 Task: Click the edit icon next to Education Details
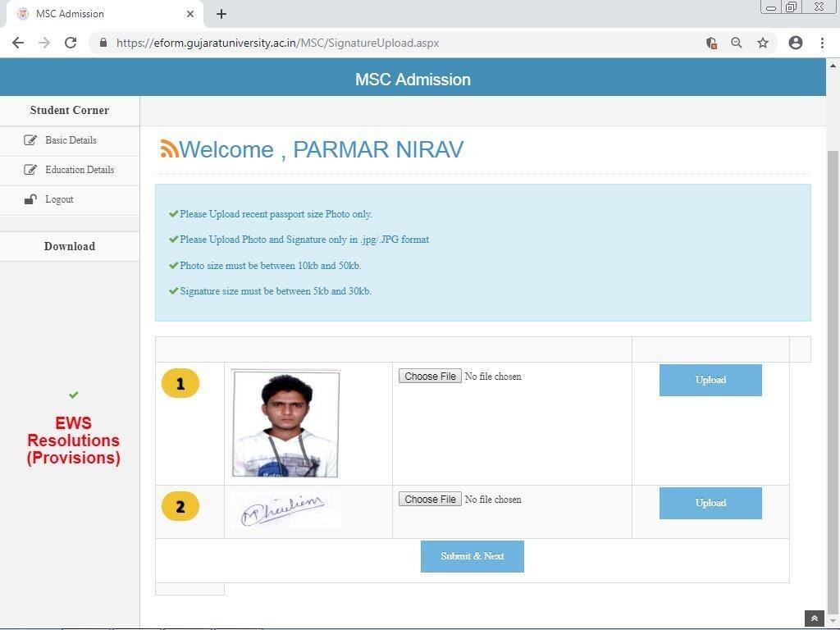click(x=30, y=169)
